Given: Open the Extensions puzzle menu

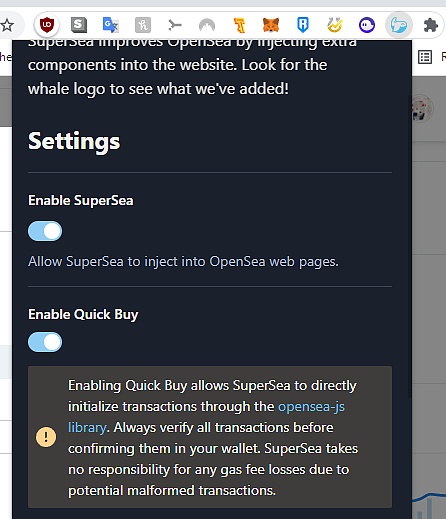Looking at the screenshot, I should (x=431, y=25).
